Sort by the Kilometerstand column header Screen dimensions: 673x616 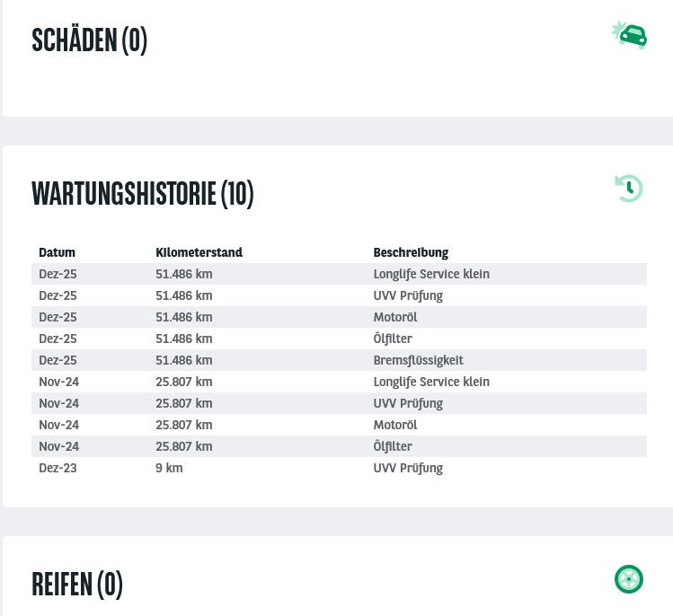tap(199, 252)
